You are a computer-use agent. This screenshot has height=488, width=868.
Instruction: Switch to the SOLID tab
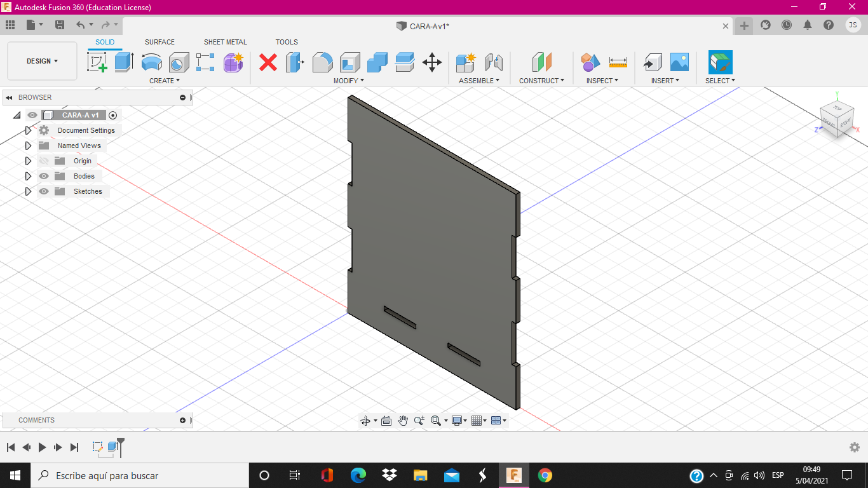(105, 42)
